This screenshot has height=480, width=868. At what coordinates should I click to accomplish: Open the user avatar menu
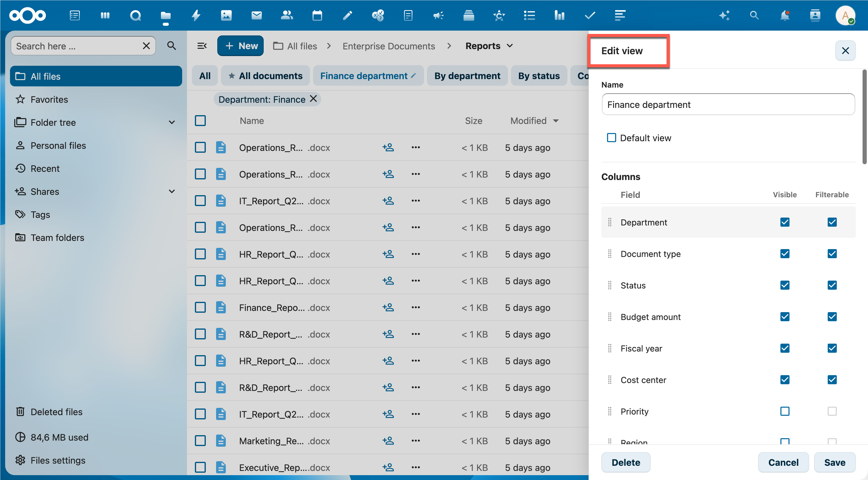(x=846, y=15)
